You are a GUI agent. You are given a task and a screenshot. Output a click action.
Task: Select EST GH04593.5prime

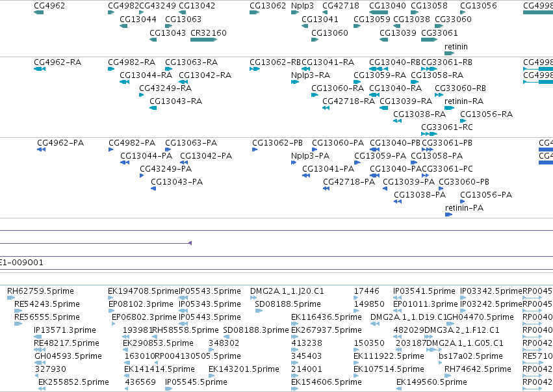click(68, 356)
